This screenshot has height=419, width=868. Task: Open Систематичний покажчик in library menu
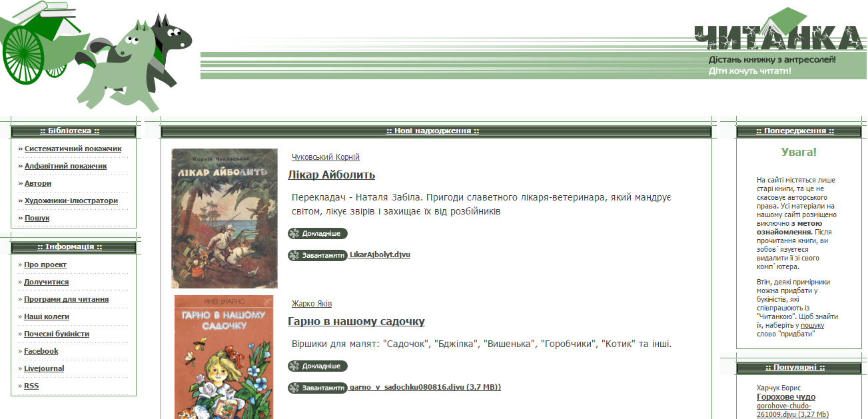73,149
